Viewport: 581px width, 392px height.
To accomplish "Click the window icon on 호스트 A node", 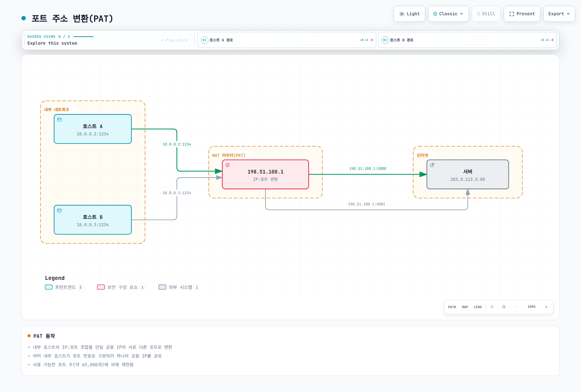I will pos(60,119).
